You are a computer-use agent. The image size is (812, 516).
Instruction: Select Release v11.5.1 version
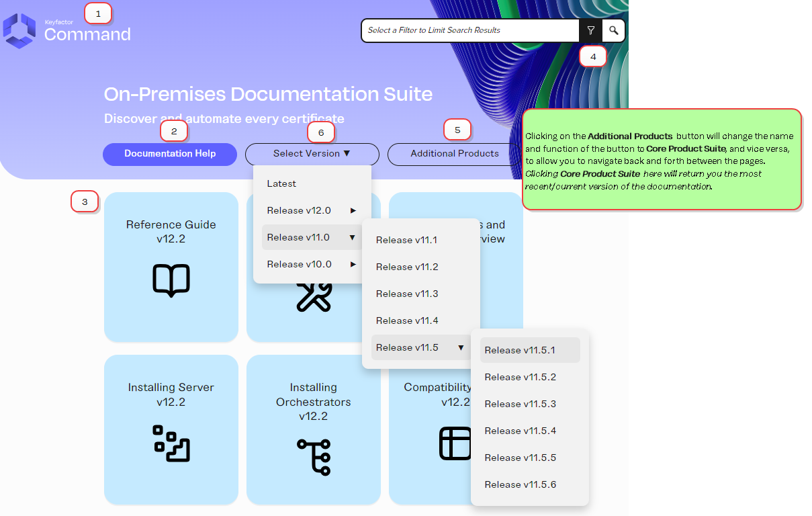click(x=521, y=350)
